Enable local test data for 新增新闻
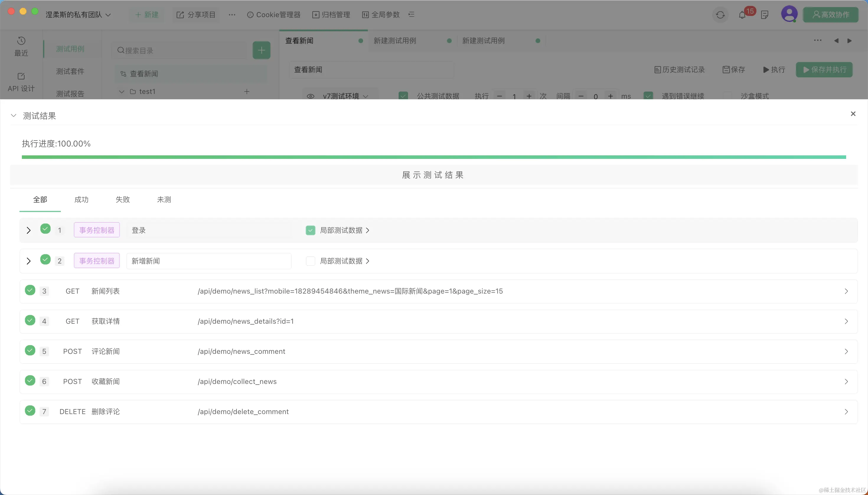The height and width of the screenshot is (495, 868). coord(310,261)
